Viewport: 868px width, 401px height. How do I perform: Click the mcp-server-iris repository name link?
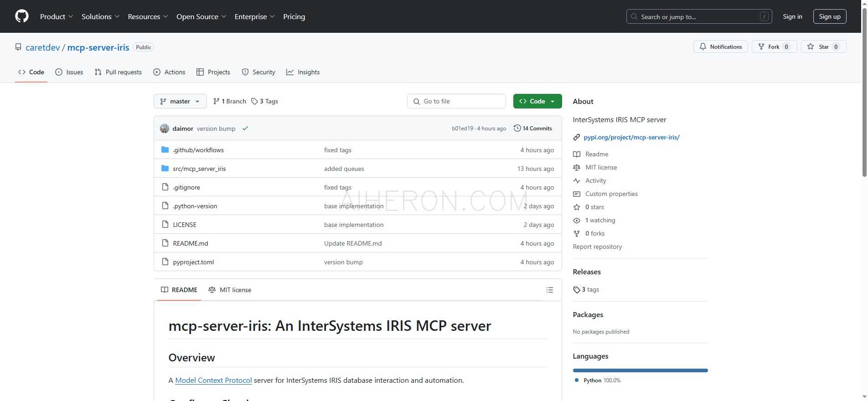tap(98, 47)
